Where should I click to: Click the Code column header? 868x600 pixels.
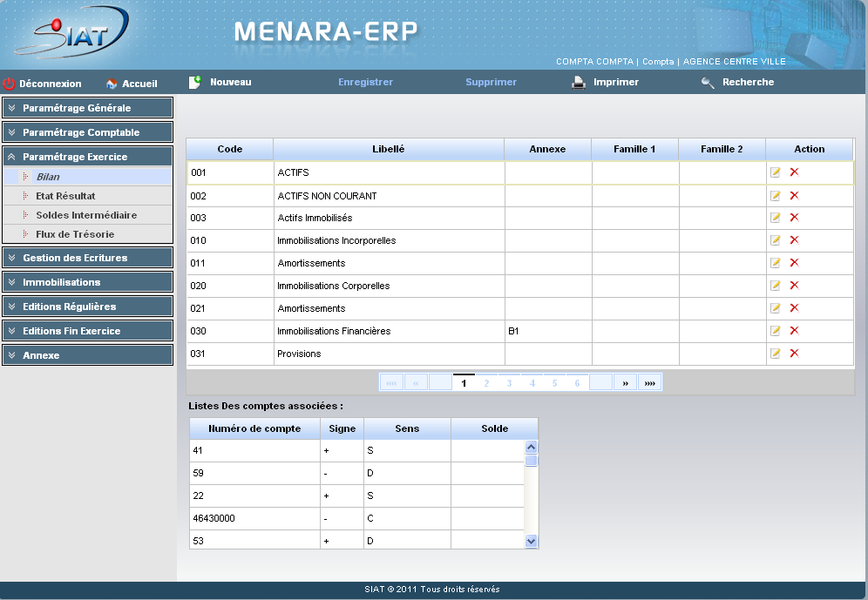230,149
